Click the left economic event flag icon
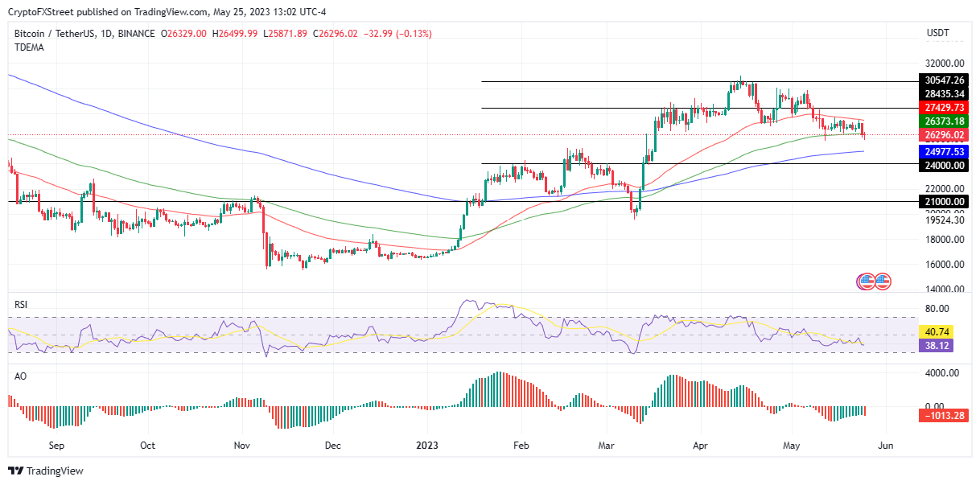The height and width of the screenshot is (485, 980). point(867,282)
